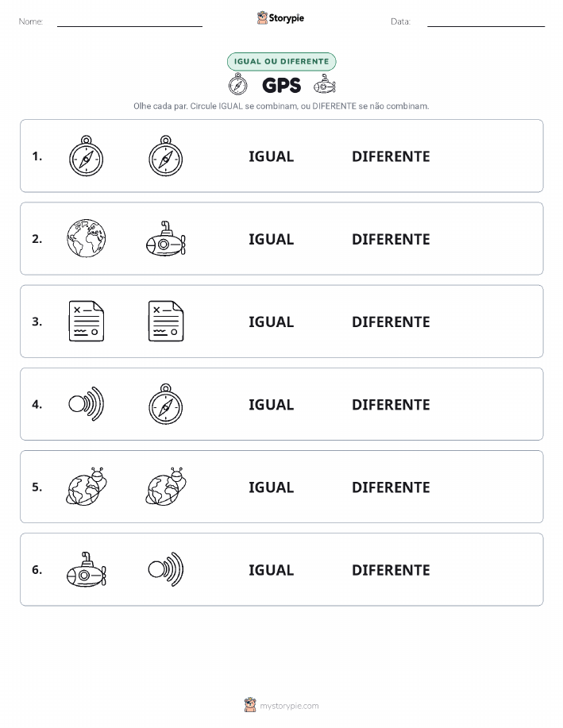Image resolution: width=563 pixels, height=728 pixels.
Task: Select IGUAL for question 5
Action: 272,487
